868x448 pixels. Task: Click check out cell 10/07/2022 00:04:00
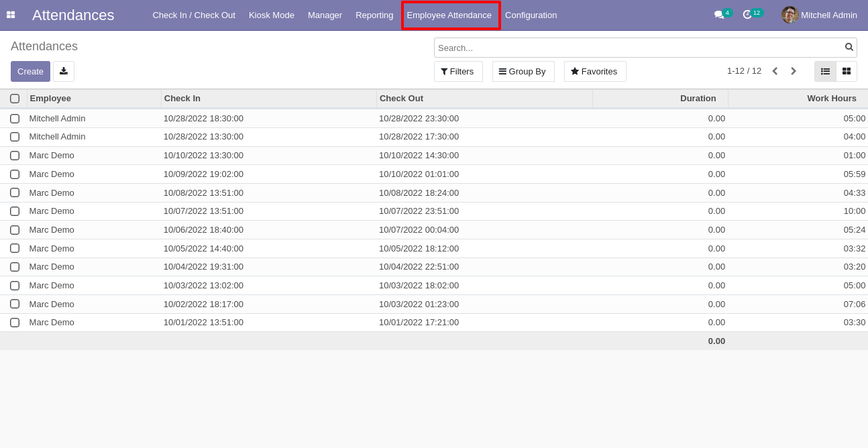click(419, 230)
